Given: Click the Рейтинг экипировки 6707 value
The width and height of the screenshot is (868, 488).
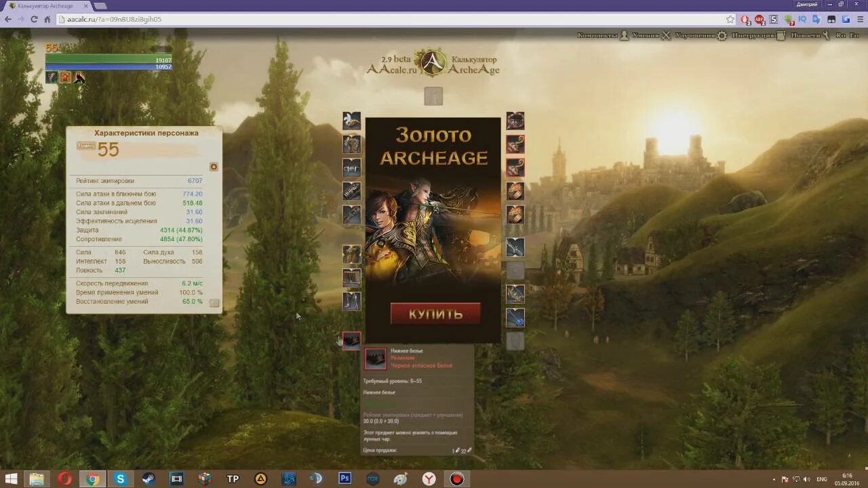Looking at the screenshot, I should [195, 181].
